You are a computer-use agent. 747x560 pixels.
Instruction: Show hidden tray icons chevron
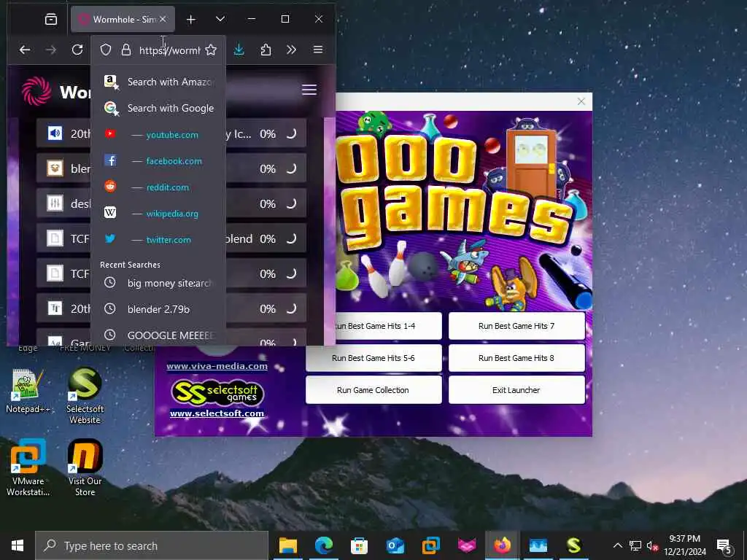coord(617,545)
